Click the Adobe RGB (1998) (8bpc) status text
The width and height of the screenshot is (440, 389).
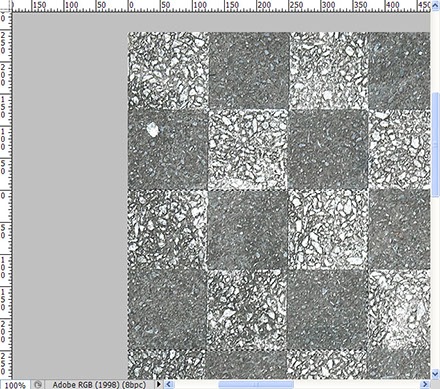pyautogui.click(x=99, y=385)
